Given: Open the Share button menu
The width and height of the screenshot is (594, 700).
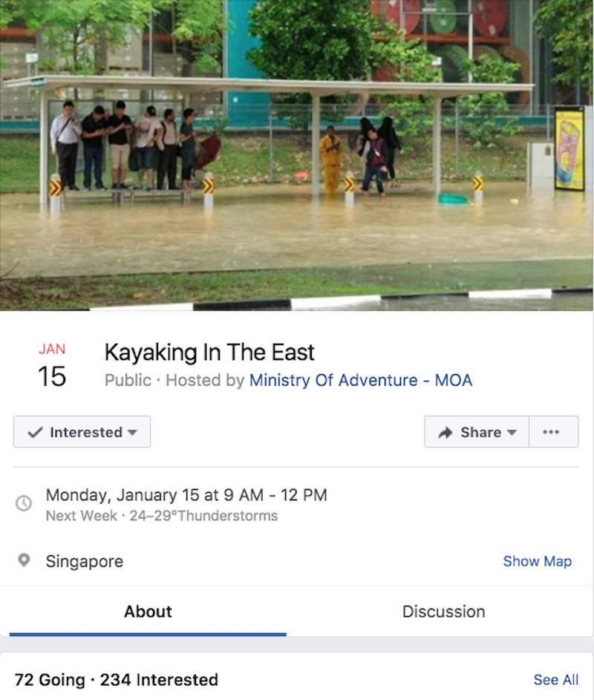Looking at the screenshot, I should (477, 432).
